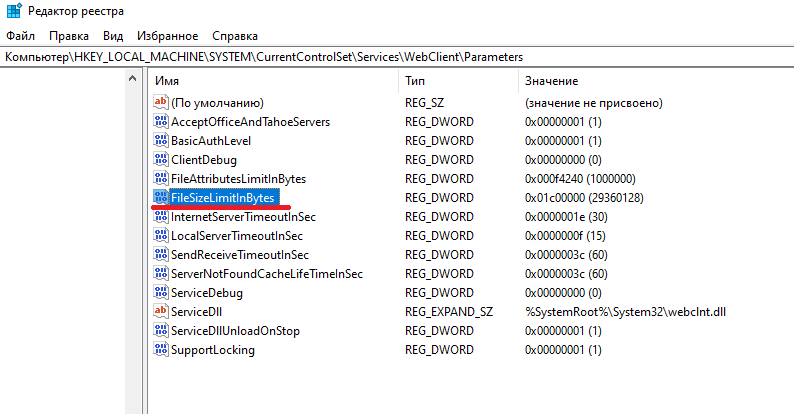Viewport: 794px width, 414px height.
Task: Click the DWORD icon beside BasicAuthLevel
Action: pyautogui.click(x=160, y=141)
